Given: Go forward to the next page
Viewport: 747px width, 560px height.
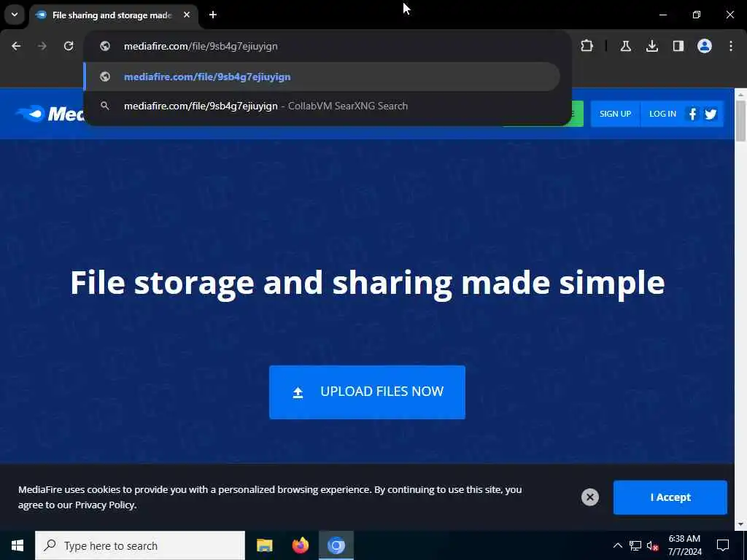Looking at the screenshot, I should (42, 46).
